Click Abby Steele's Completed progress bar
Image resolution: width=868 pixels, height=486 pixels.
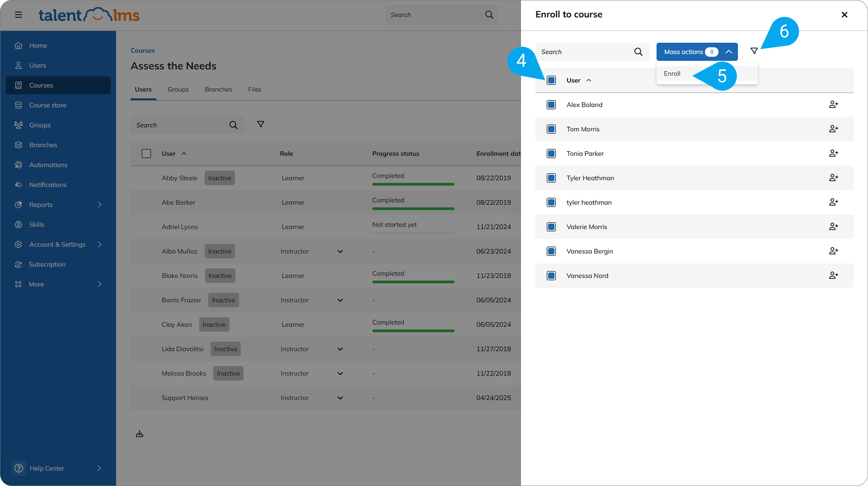(413, 184)
